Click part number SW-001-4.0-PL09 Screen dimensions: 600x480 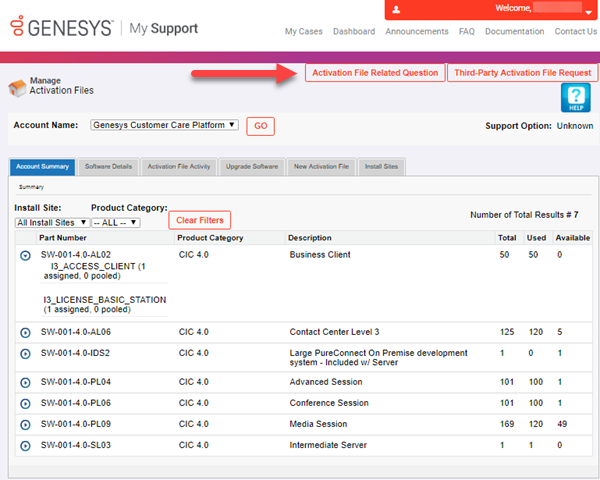point(76,424)
